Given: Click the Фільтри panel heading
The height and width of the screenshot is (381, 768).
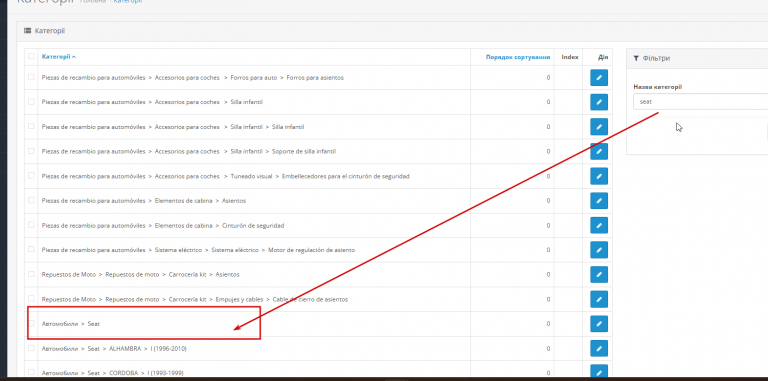Looking at the screenshot, I should 656,58.
